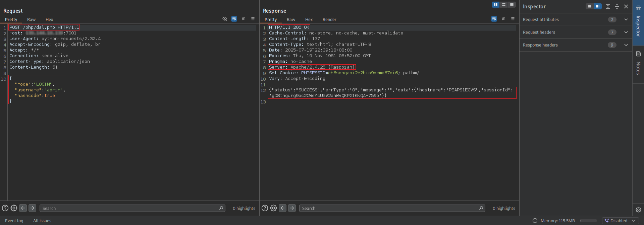The width and height of the screenshot is (644, 225).
Task: Open the Disabled AI dropdown arrow
Action: point(634,221)
